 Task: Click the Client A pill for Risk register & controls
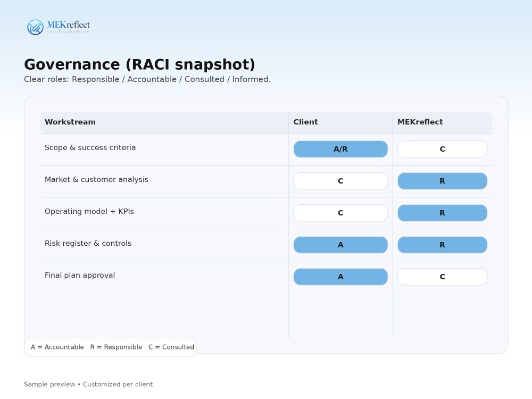click(x=340, y=245)
